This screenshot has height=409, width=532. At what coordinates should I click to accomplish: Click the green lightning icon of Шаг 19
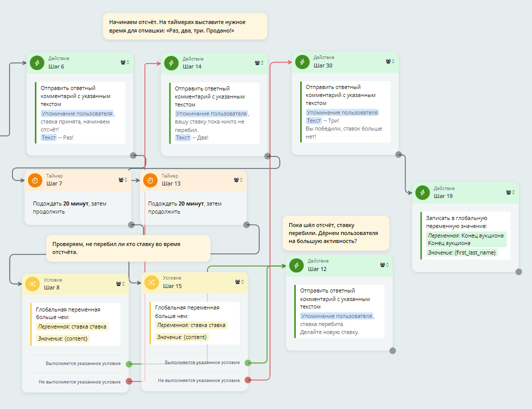pos(422,192)
